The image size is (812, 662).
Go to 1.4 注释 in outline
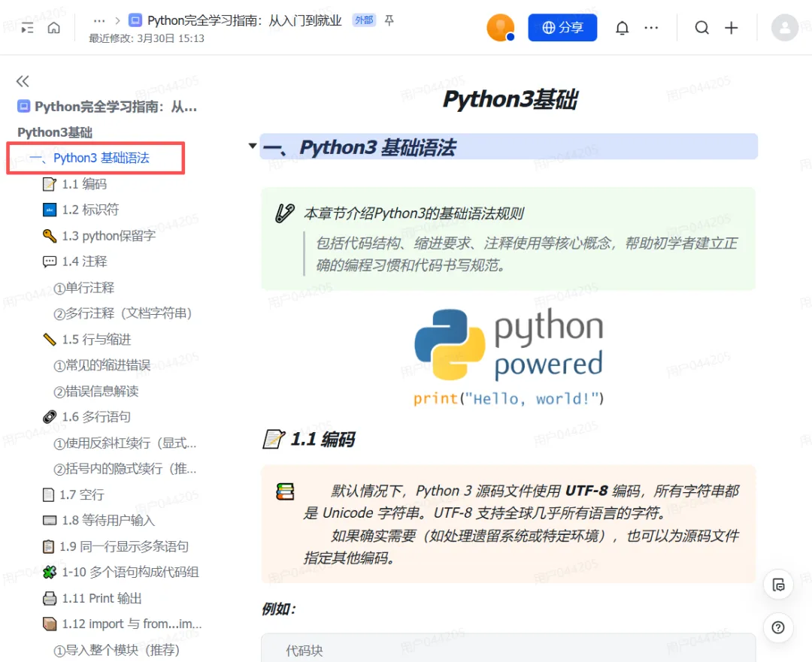pos(75,261)
